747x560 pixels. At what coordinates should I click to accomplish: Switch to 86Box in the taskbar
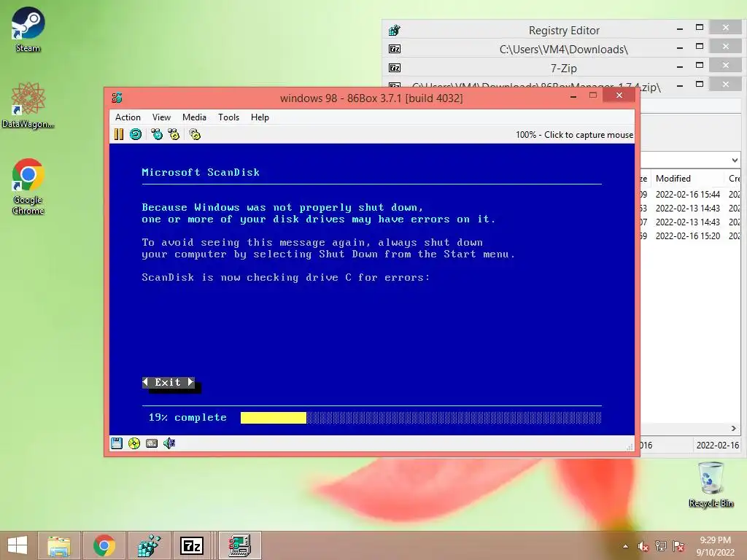tap(239, 545)
